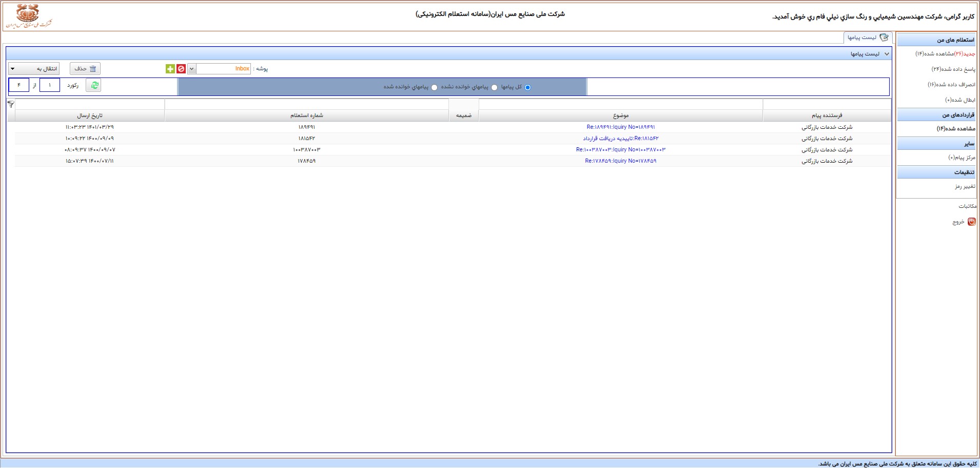Click the green plus add-folder icon
This screenshot has width=980, height=468.
click(x=170, y=69)
